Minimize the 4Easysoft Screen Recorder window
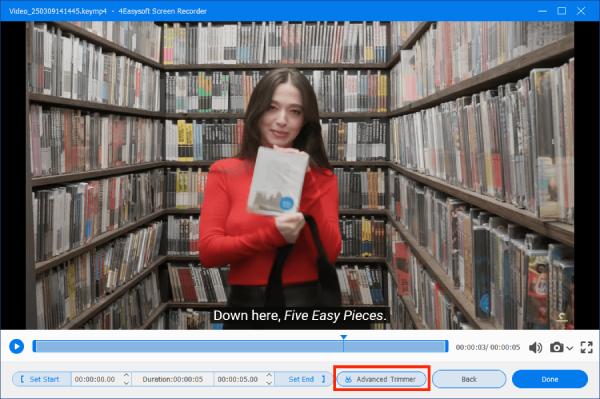This screenshot has height=399, width=600. [x=542, y=11]
